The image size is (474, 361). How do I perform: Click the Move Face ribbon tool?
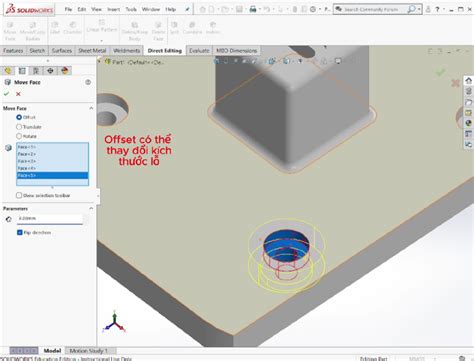(x=10, y=31)
